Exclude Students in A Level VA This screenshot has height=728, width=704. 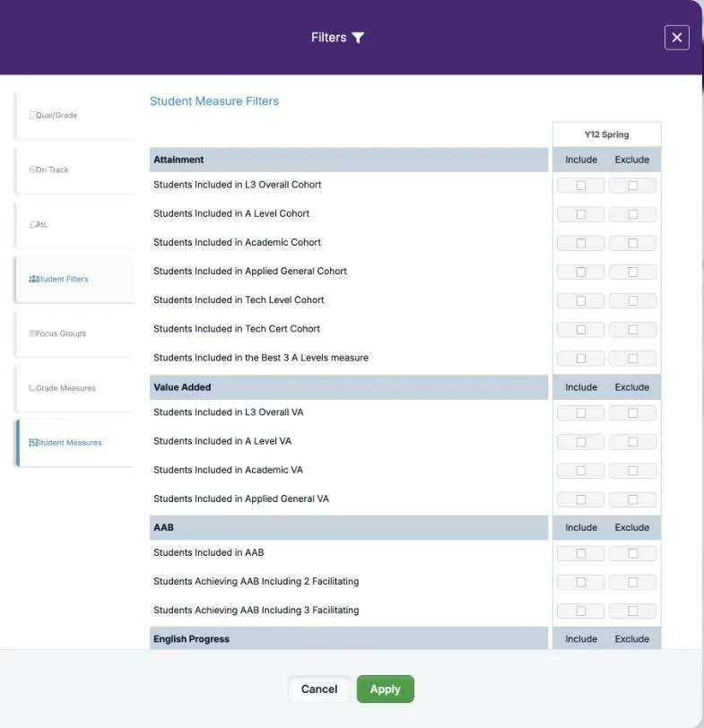click(632, 441)
